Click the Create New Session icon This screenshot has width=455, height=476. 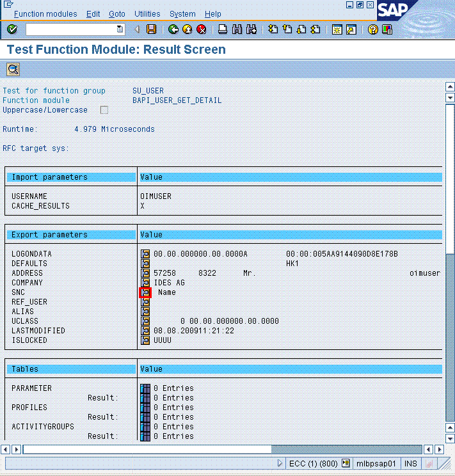click(x=337, y=29)
